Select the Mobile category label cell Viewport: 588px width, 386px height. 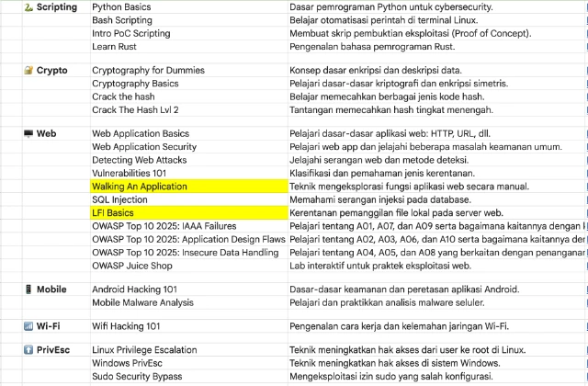tap(56, 289)
